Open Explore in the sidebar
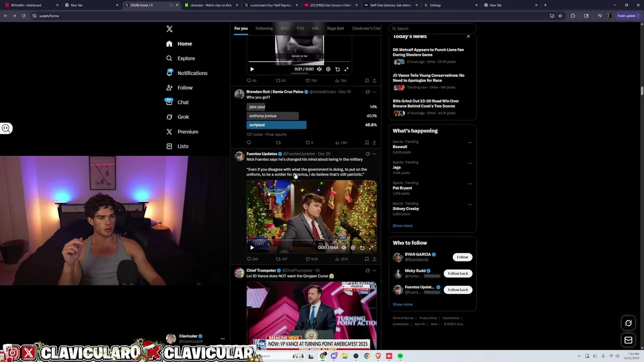Viewport: 644px width, 362px height. pyautogui.click(x=181, y=58)
